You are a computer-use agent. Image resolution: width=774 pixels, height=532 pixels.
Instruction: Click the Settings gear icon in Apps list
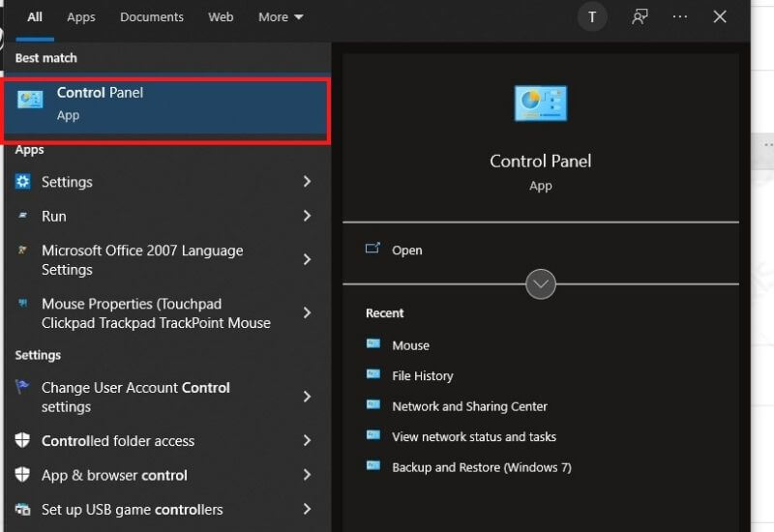[23, 182]
